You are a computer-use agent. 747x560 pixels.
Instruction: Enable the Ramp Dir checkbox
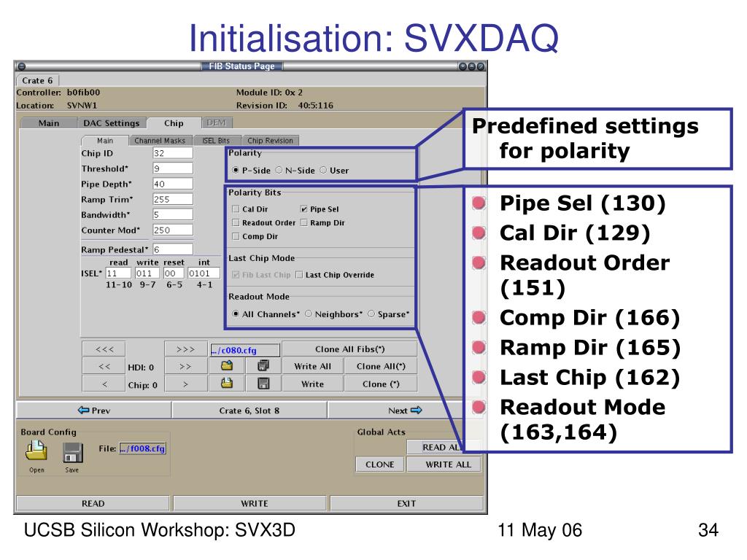pyautogui.click(x=303, y=222)
